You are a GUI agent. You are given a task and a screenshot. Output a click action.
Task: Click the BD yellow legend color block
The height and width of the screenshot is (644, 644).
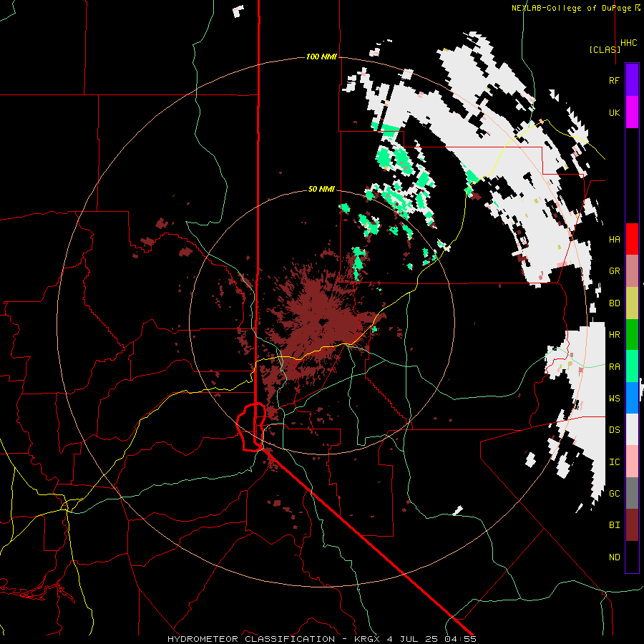tap(632, 303)
